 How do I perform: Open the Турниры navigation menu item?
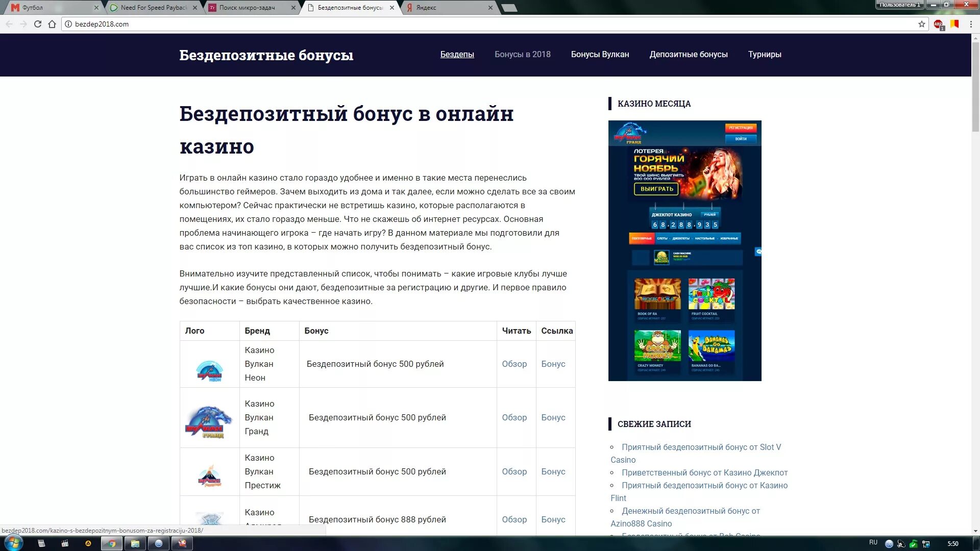click(765, 54)
